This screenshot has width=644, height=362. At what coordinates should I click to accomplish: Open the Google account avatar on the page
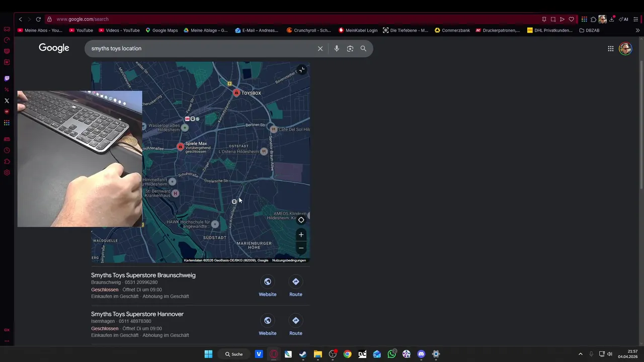(625, 49)
